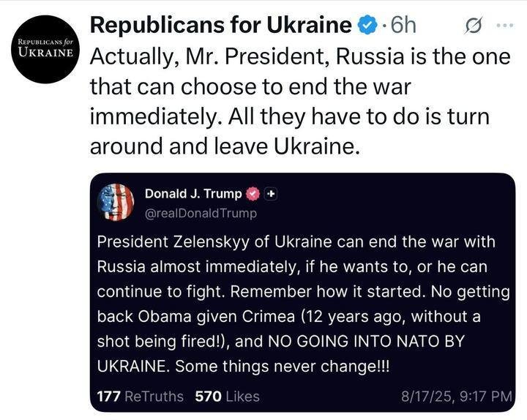Open the Republicans for Ukraine account name
This screenshot has height=420, width=527.
click(x=220, y=26)
